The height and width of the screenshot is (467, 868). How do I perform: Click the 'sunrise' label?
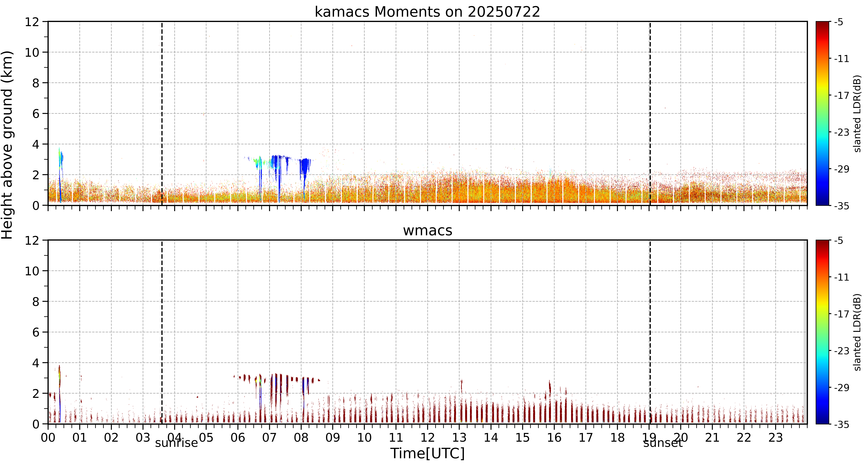(x=177, y=443)
